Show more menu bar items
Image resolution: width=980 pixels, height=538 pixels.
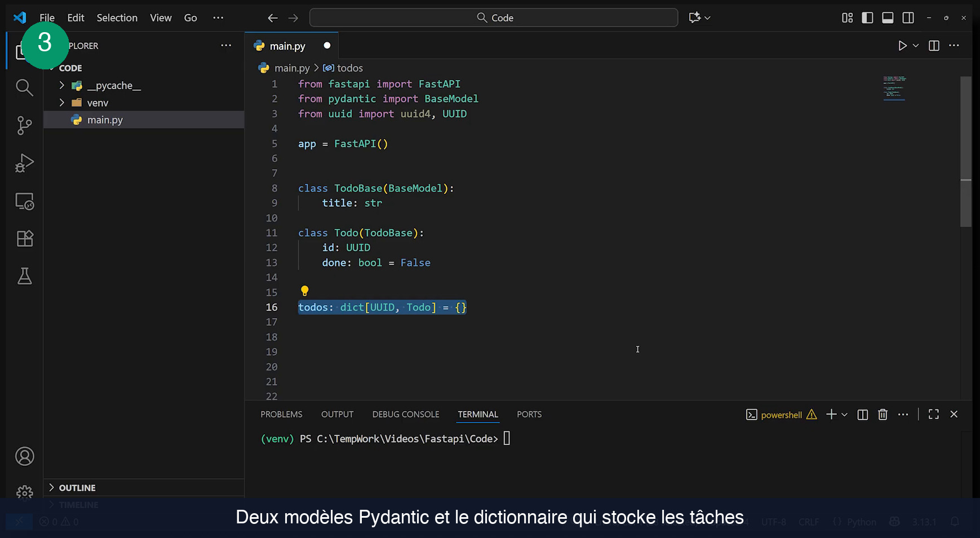click(218, 18)
